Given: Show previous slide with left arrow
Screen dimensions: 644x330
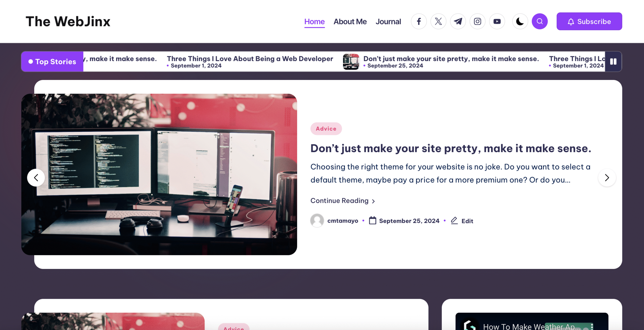Looking at the screenshot, I should click(36, 178).
